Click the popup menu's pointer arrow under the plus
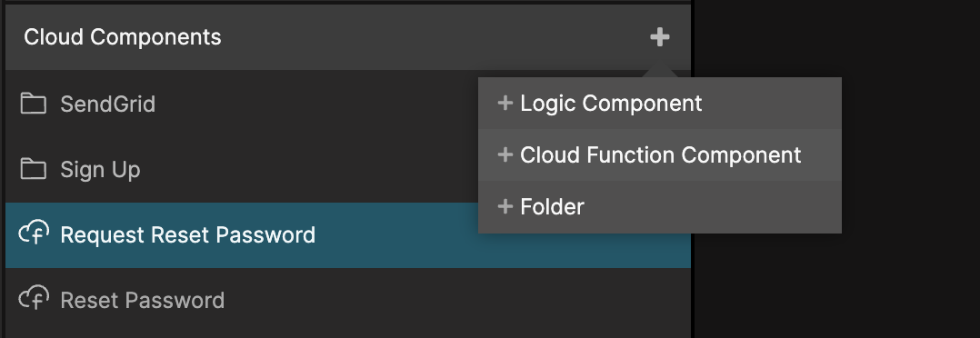 click(x=659, y=73)
